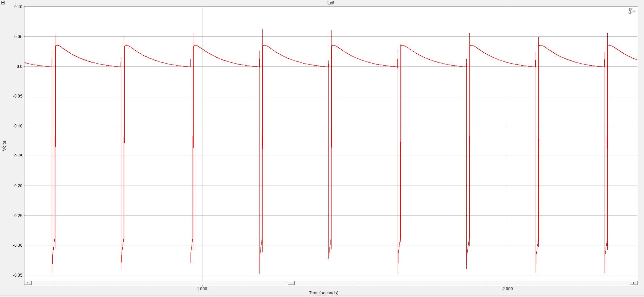Click the "-0.25" voltage tick label

tap(18, 216)
